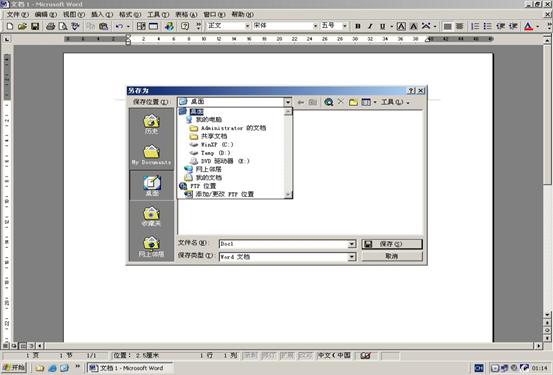553x375 pixels.
Task: Click the Save floppy disk toolbar icon
Action: (35, 26)
